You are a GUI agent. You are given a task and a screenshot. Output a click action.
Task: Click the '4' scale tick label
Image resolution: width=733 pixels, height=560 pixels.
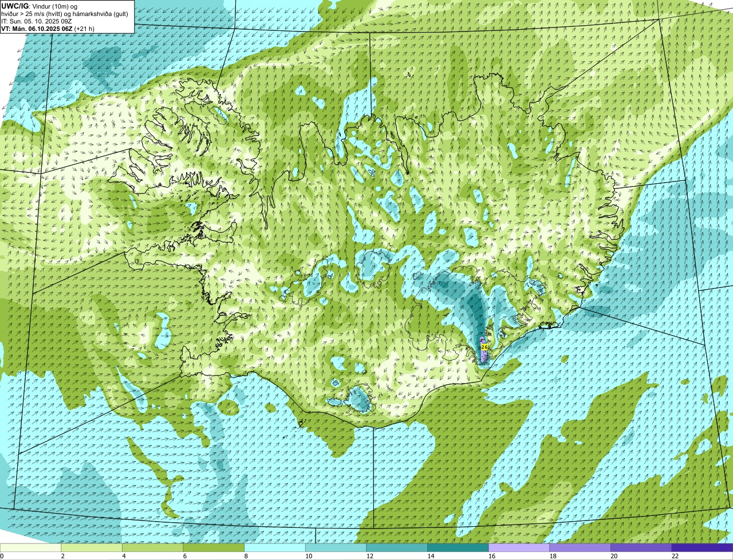click(x=124, y=556)
